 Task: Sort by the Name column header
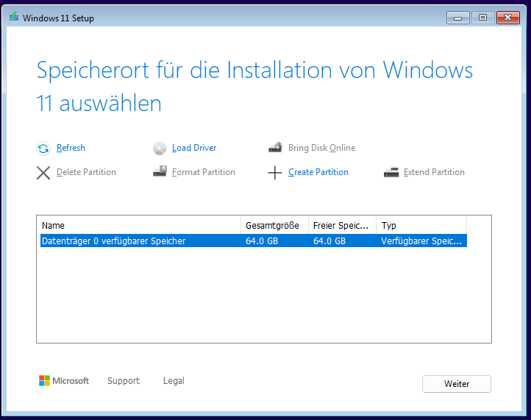[x=140, y=226]
